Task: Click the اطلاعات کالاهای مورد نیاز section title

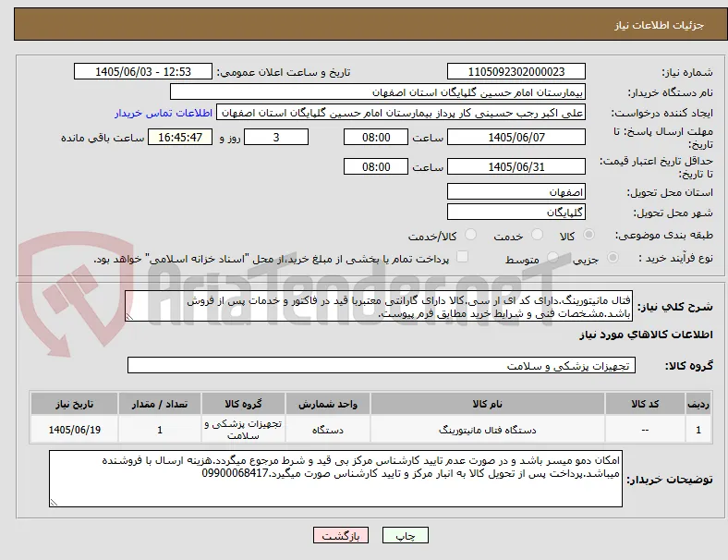Action: coord(646,335)
